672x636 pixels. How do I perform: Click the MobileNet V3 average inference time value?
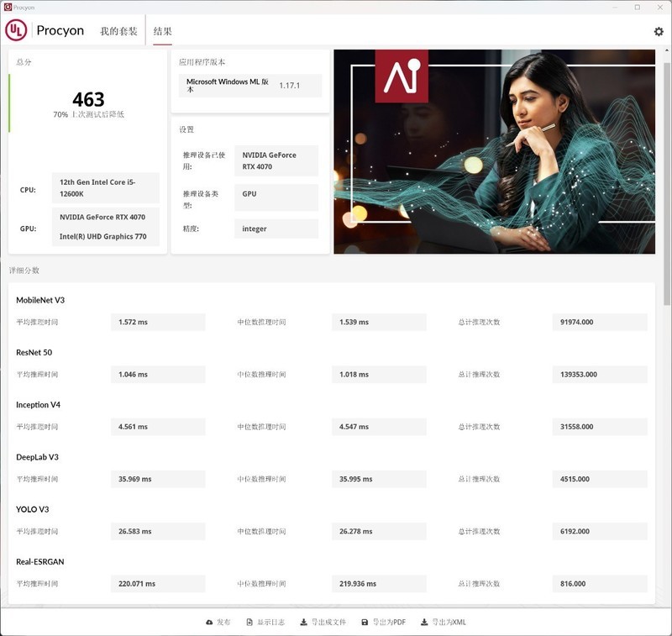[158, 322]
